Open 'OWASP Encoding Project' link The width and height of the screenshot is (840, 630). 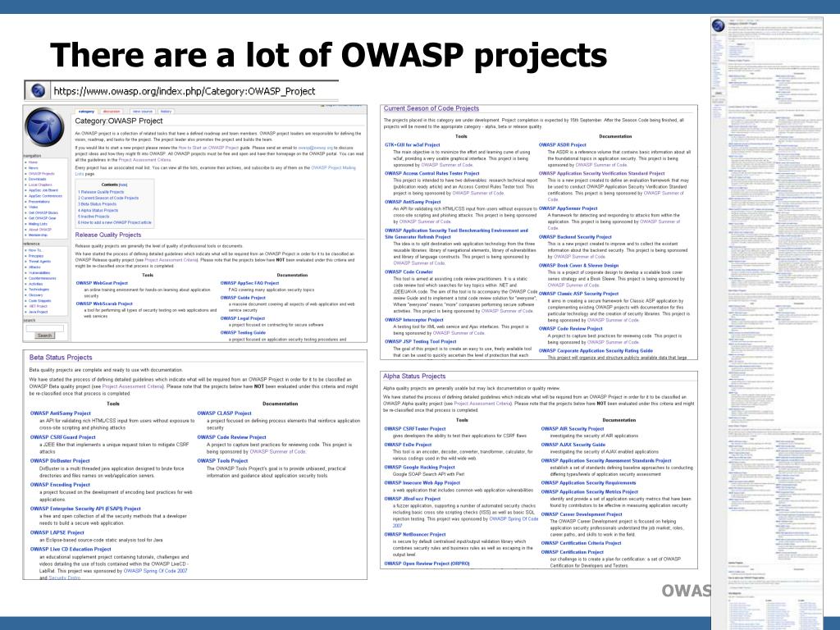coord(60,485)
